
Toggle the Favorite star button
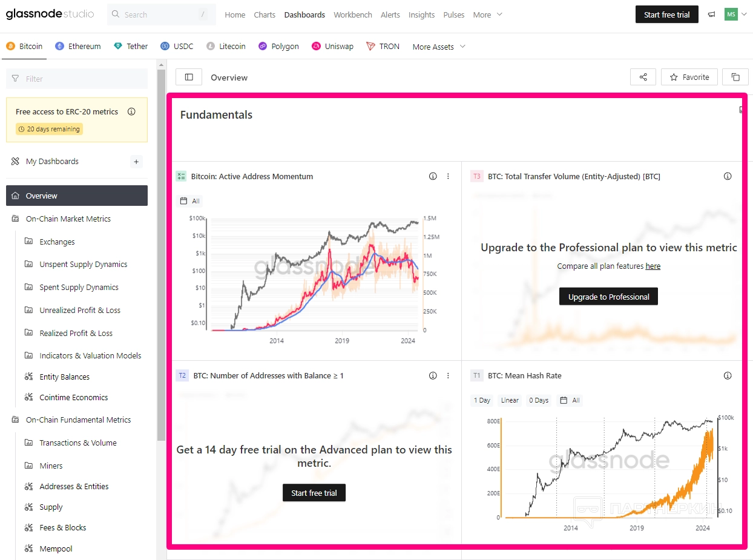689,77
